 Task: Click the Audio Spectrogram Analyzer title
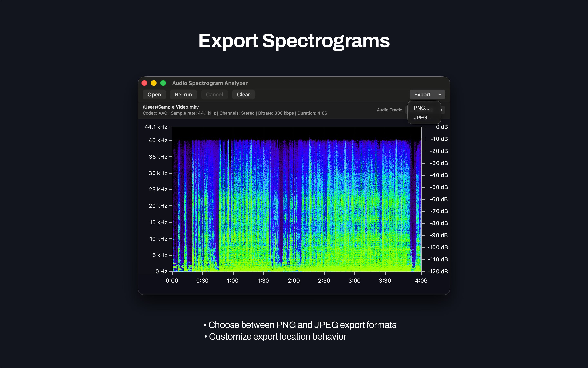click(x=210, y=83)
